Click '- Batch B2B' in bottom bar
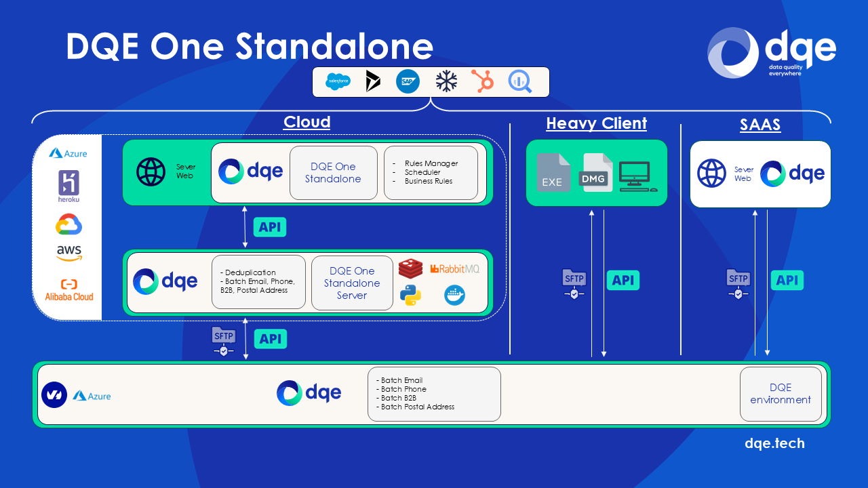868x488 pixels. (x=397, y=398)
